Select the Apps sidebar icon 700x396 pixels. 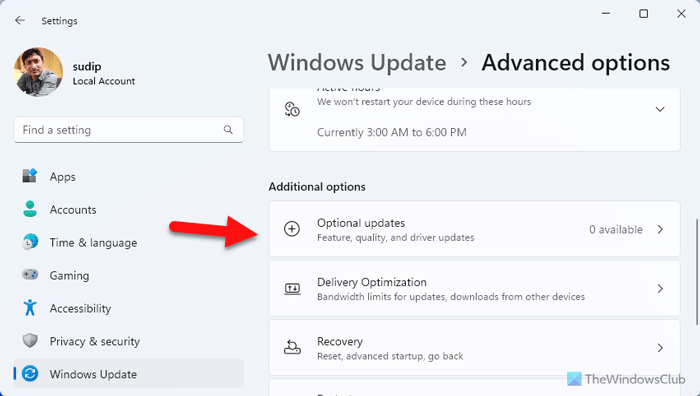(x=30, y=175)
